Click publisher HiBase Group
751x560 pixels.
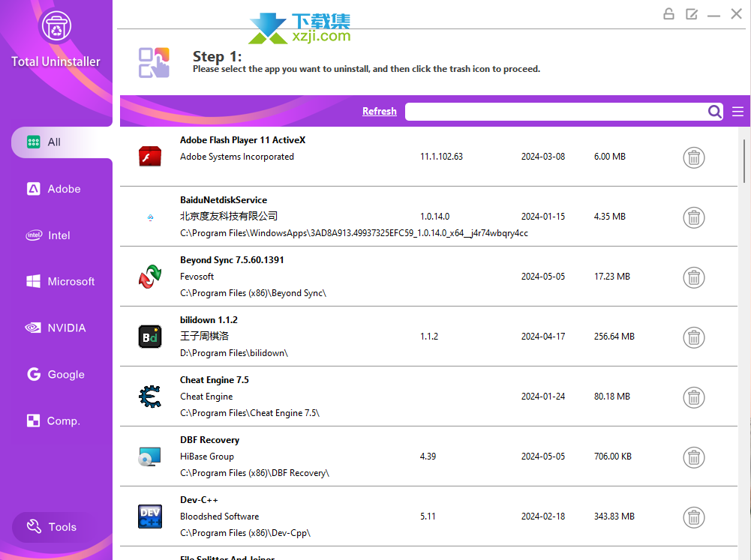point(207,457)
